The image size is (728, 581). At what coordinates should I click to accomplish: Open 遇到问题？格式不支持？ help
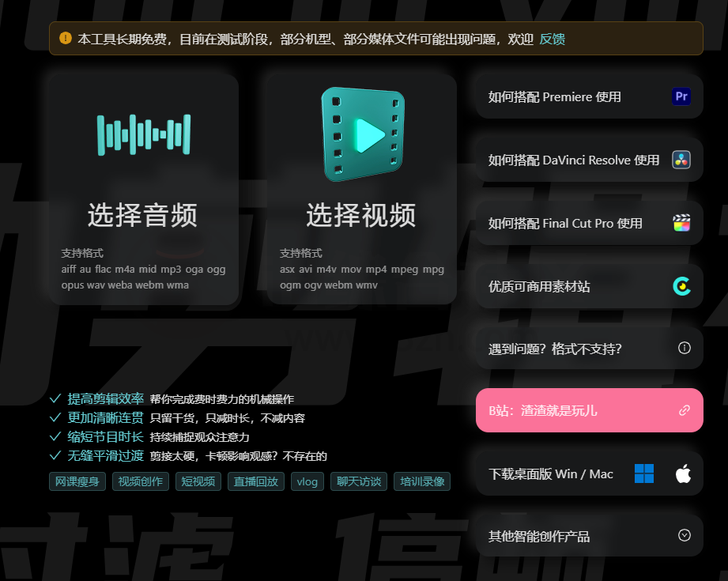click(589, 349)
